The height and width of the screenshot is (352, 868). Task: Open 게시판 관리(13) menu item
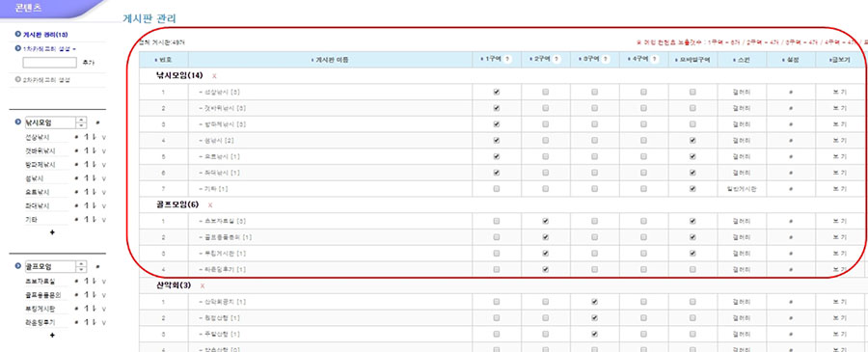click(x=41, y=35)
